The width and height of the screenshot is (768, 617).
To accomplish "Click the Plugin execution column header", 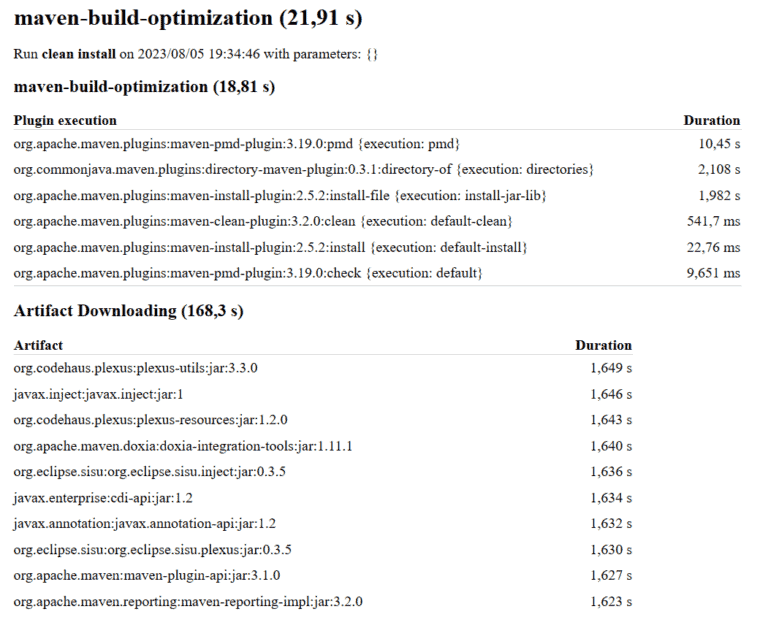I will click(65, 120).
